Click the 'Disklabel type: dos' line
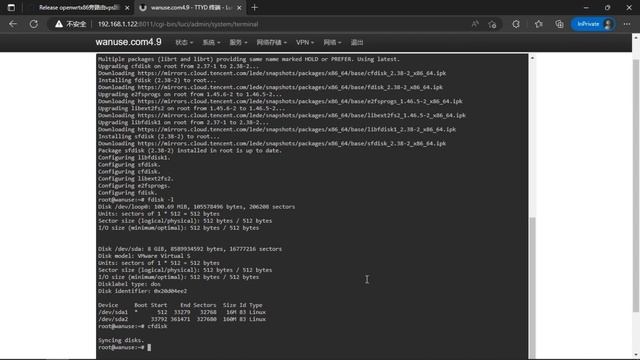 click(x=129, y=284)
